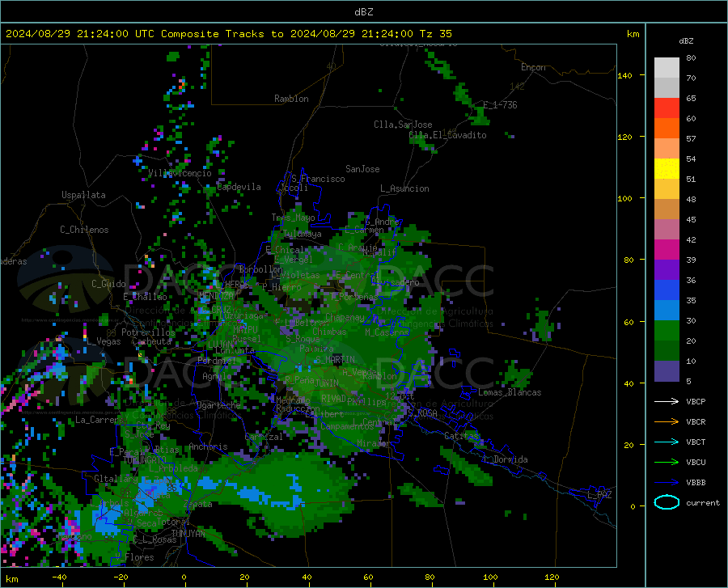Click the 'Tulumaya' map label
The height and width of the screenshot is (588, 728).
click(x=302, y=234)
